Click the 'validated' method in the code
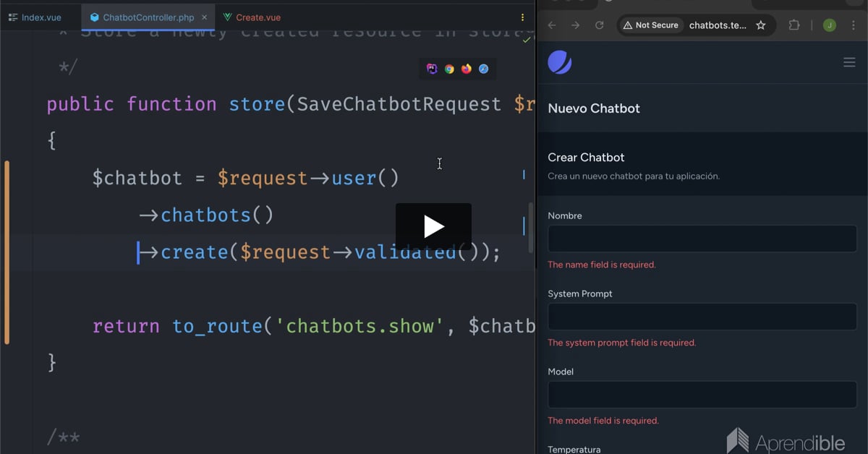 405,252
